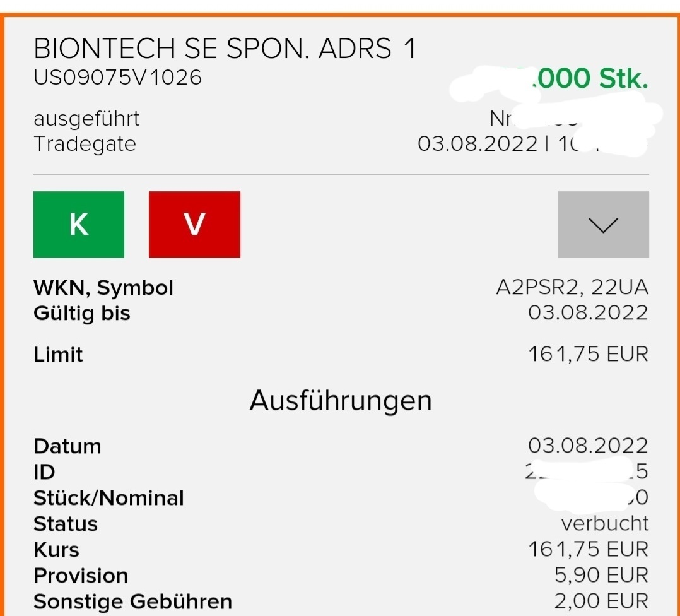
Task: Click the Gültig bis date field
Action: [x=82, y=313]
